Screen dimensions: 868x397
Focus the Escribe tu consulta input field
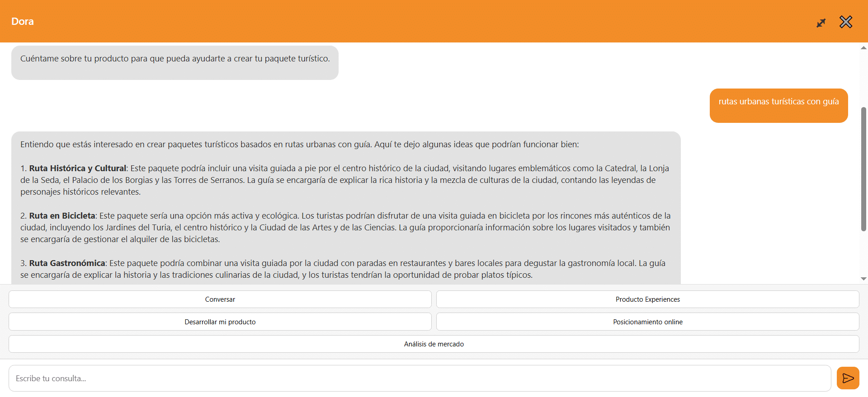(420, 378)
